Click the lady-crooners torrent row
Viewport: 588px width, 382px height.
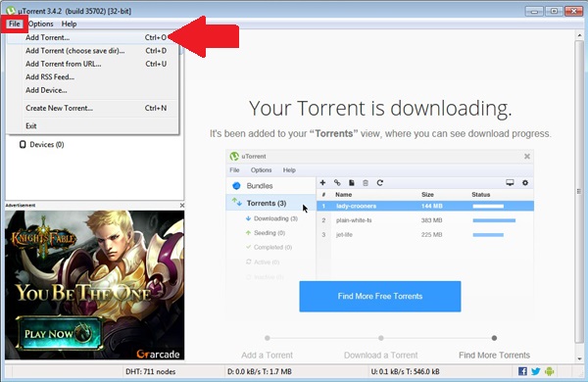click(425, 206)
